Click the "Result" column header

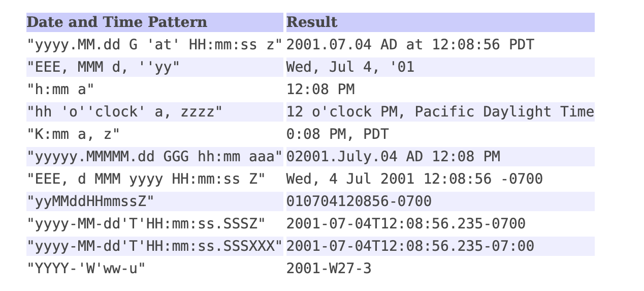pyautogui.click(x=312, y=22)
